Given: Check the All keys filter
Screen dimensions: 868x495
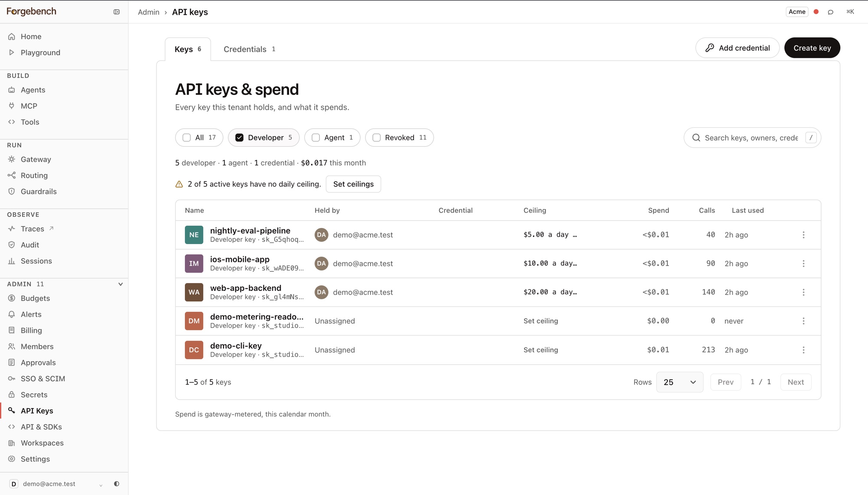Looking at the screenshot, I should click(x=199, y=138).
